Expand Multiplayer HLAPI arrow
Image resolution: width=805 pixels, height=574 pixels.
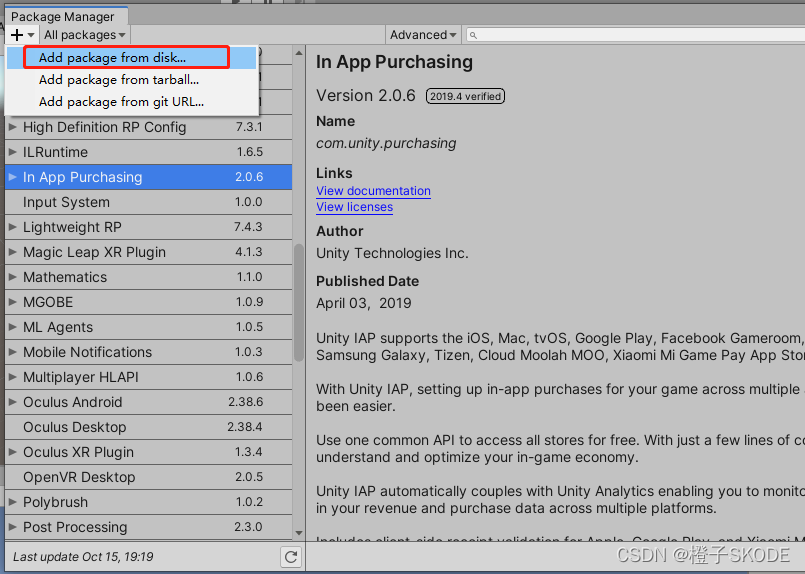(13, 377)
